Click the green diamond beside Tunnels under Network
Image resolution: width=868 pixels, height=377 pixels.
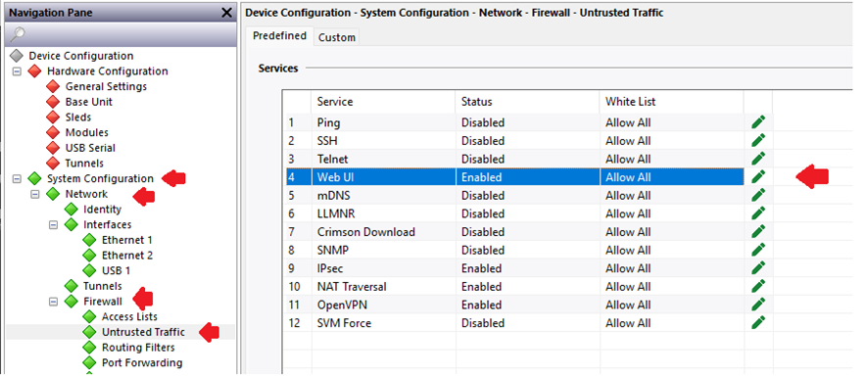pyautogui.click(x=72, y=286)
